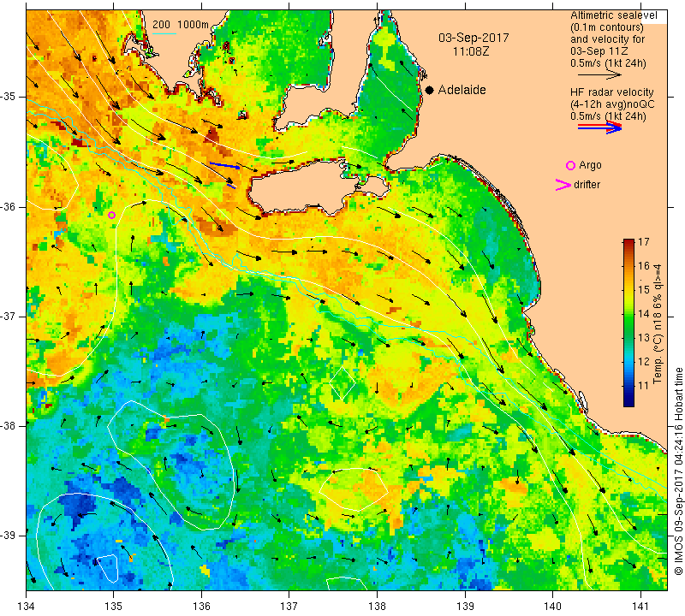Click Kangaroo Island on the map

(x=306, y=187)
